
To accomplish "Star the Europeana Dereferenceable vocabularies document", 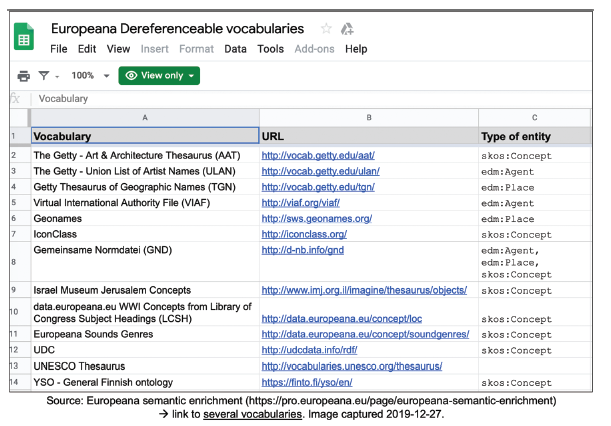I will tap(326, 28).
